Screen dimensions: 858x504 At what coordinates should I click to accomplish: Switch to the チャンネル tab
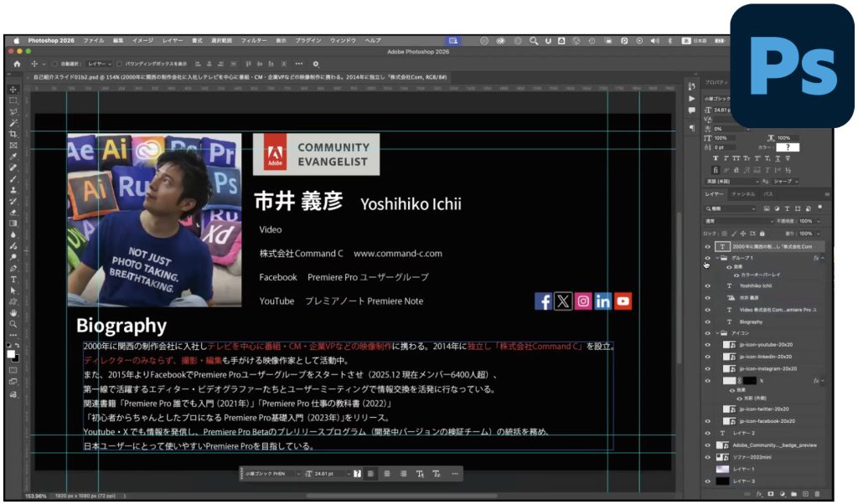tap(743, 194)
